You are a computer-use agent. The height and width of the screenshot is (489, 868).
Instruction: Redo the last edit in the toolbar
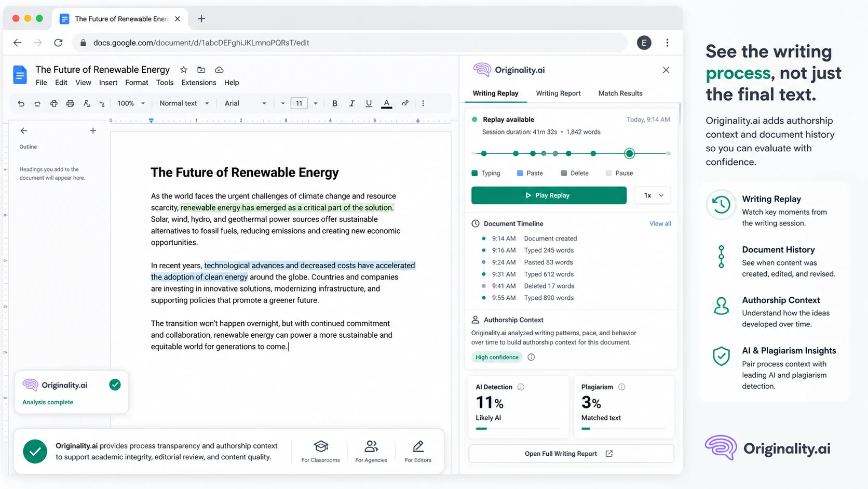(37, 103)
